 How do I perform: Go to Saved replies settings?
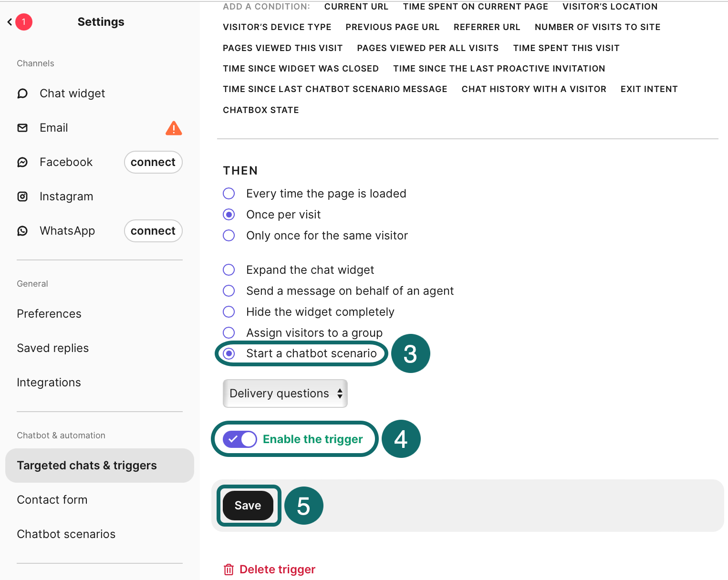tap(53, 348)
